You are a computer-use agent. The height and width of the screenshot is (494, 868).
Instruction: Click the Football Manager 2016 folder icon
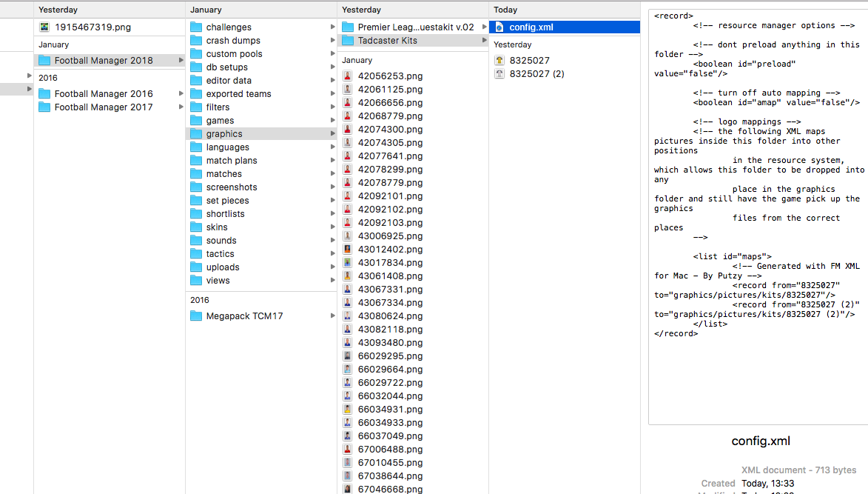click(44, 93)
